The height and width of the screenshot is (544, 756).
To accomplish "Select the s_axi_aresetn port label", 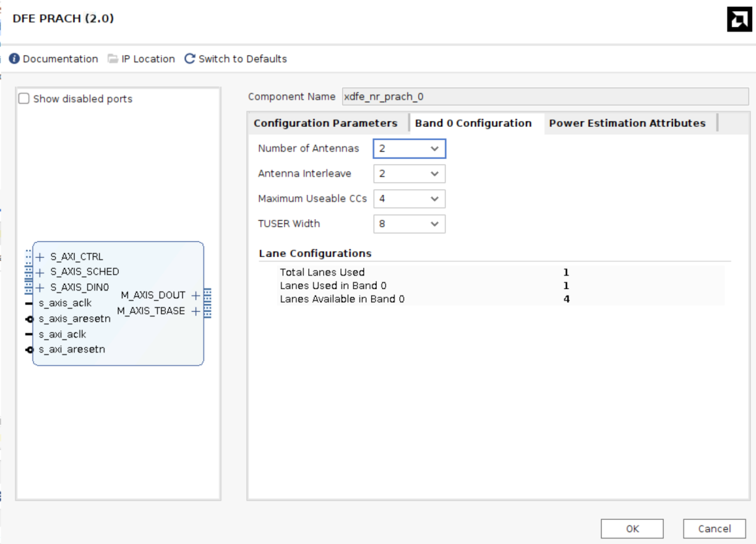I will coord(72,350).
